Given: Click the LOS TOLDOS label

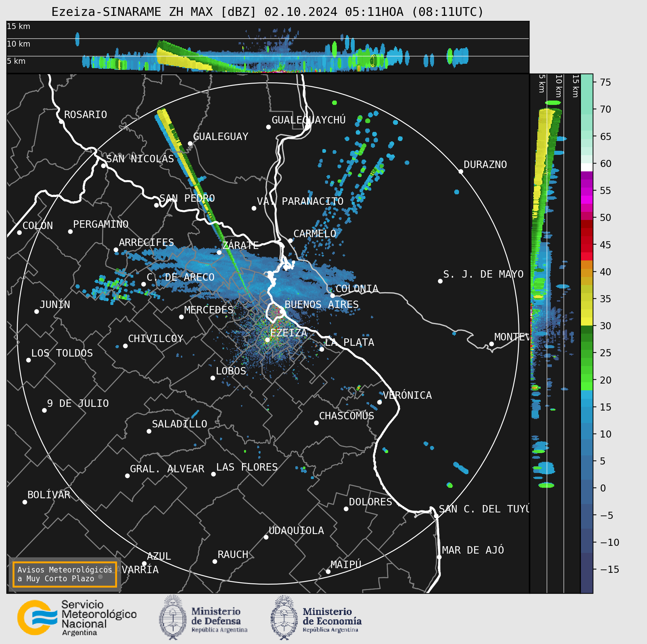Looking at the screenshot, I should 62,353.
